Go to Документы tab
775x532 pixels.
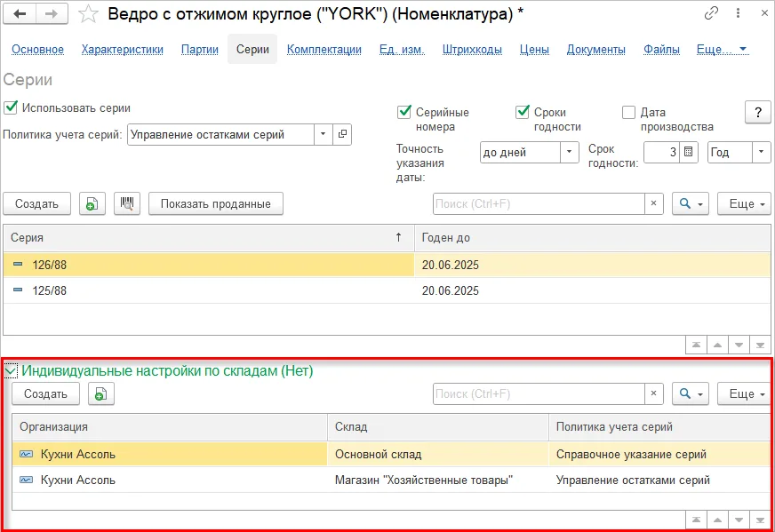click(596, 50)
